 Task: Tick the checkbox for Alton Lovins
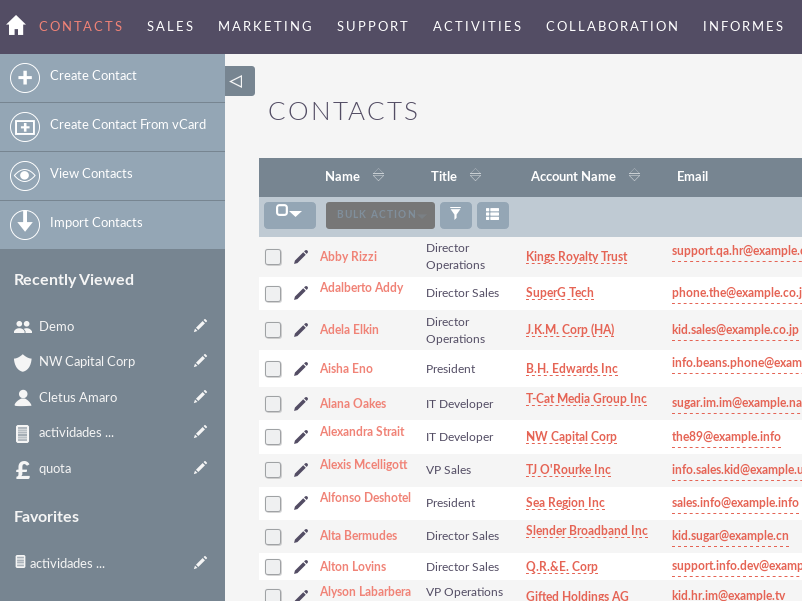tap(273, 567)
